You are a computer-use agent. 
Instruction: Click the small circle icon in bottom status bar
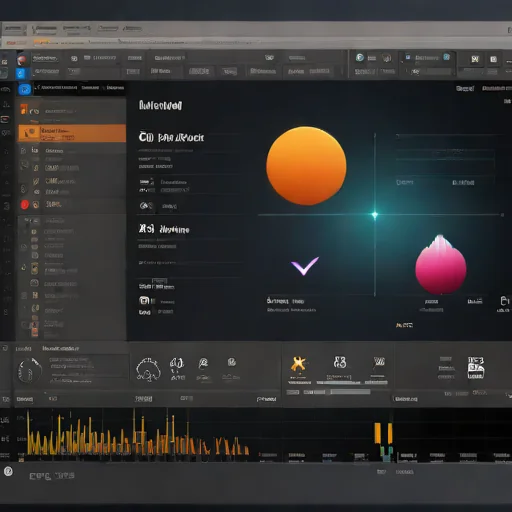click(8, 471)
